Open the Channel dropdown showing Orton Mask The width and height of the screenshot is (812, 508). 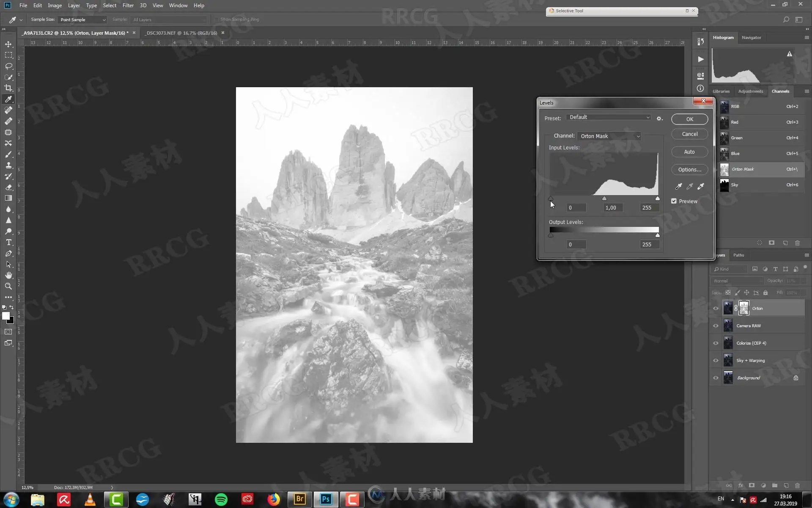(609, 136)
